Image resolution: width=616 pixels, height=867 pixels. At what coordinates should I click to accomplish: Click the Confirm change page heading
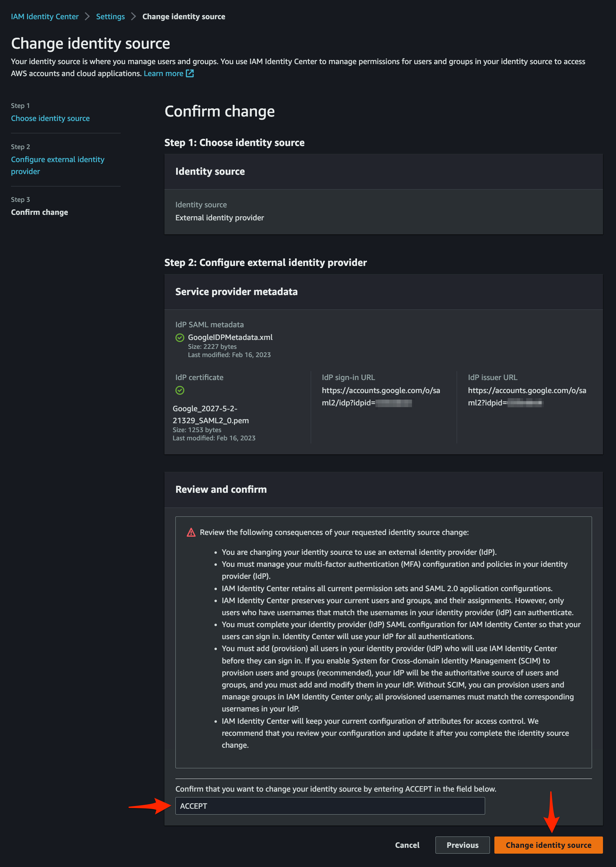click(220, 112)
